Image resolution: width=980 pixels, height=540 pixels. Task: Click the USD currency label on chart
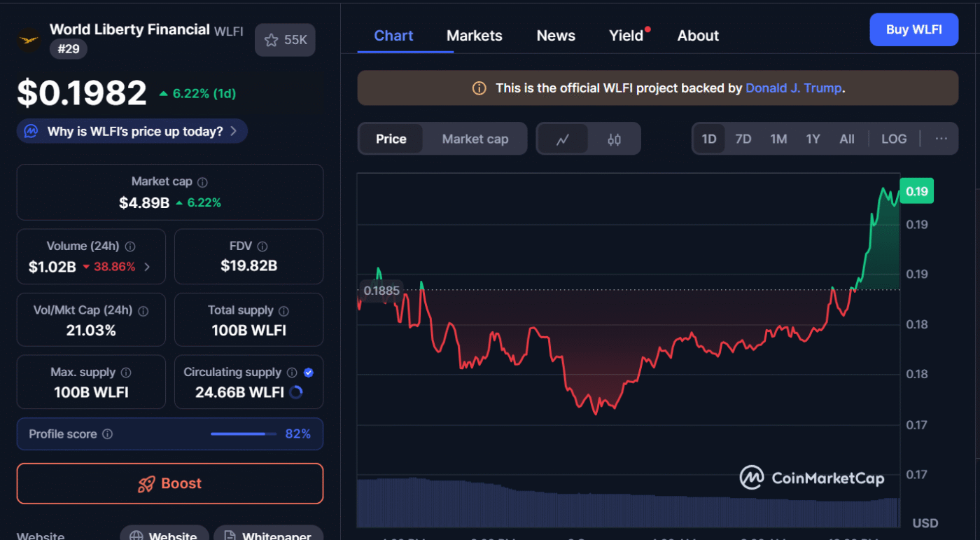[x=925, y=523]
